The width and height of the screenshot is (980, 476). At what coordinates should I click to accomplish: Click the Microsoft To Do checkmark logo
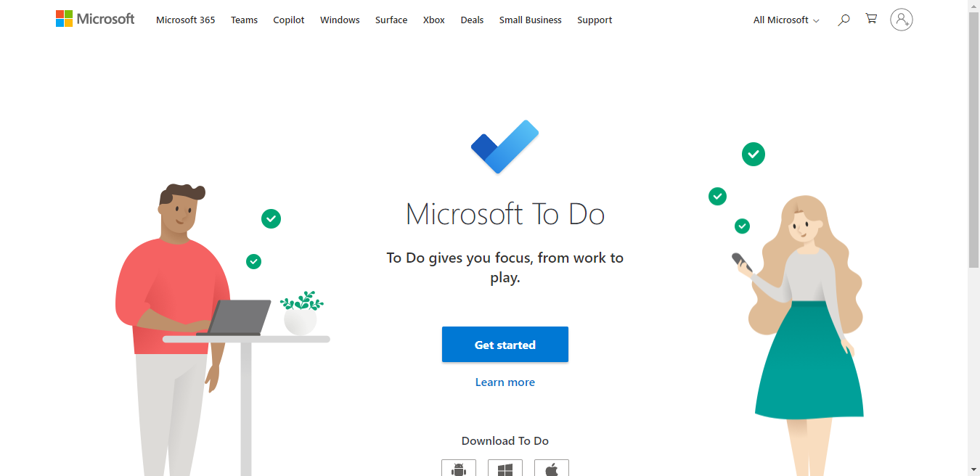(505, 146)
